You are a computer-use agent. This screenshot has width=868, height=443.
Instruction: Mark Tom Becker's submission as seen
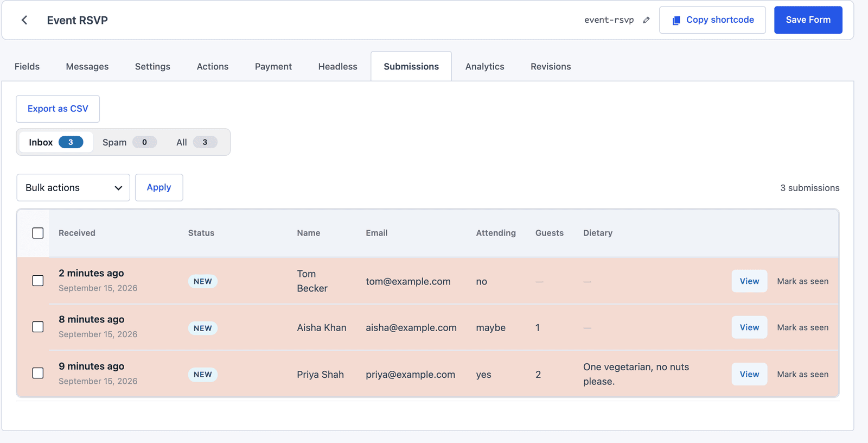click(x=802, y=281)
